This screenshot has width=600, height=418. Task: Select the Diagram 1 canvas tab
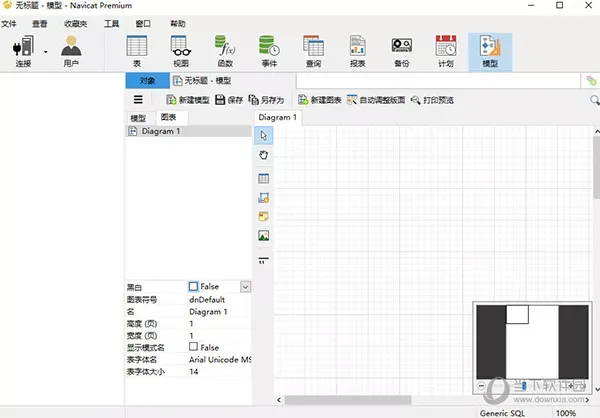[277, 117]
